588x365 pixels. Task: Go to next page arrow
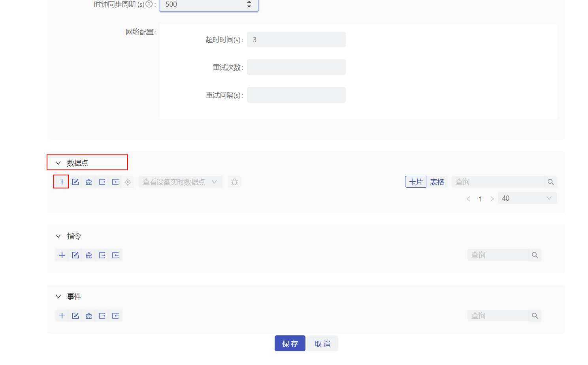click(492, 199)
